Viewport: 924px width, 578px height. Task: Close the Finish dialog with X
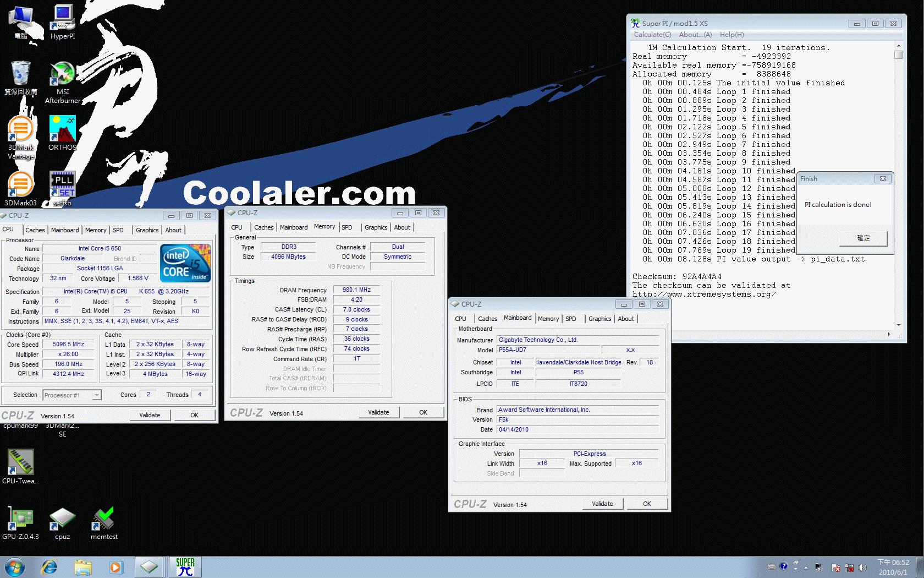point(883,179)
